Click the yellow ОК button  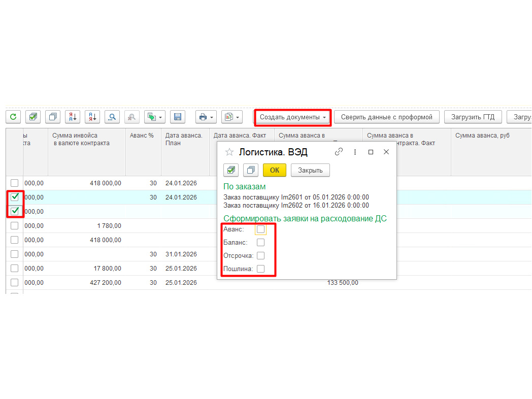click(x=275, y=170)
